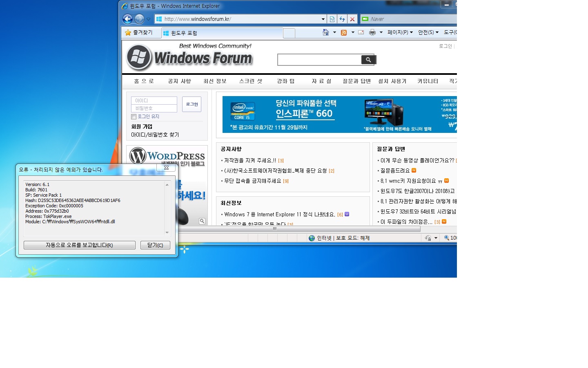Image resolution: width=588 pixels, height=368 pixels.
Task: Open the 커뮤니티 navigation item
Action: click(428, 81)
